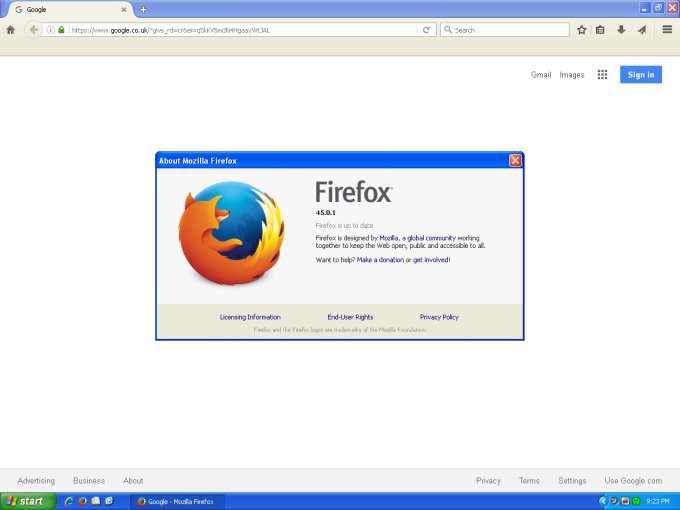Click the third quick launch icon

point(96,501)
